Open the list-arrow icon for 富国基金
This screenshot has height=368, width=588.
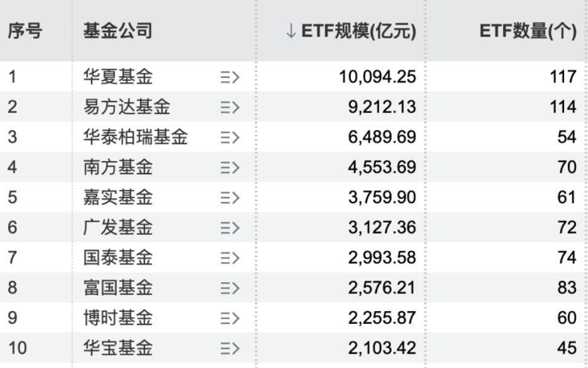coord(230,288)
